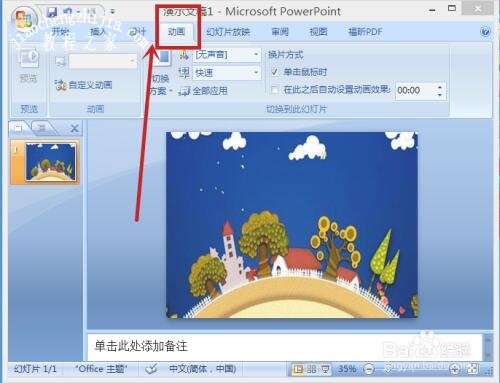Click the transition speed icon
This screenshot has height=383, width=500.
184,72
